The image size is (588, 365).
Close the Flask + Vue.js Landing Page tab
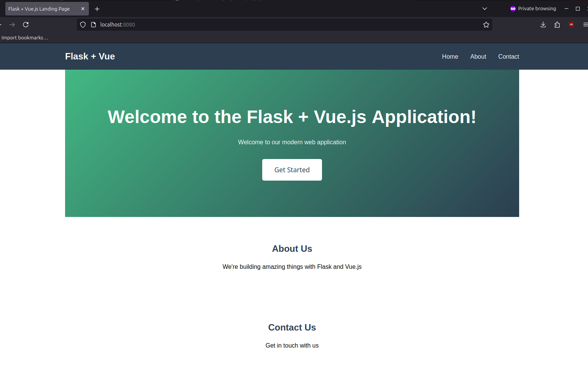[83, 9]
